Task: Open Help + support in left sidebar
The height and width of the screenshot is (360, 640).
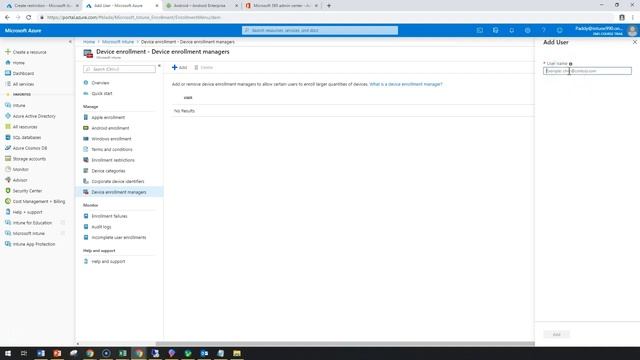Action: (x=27, y=212)
